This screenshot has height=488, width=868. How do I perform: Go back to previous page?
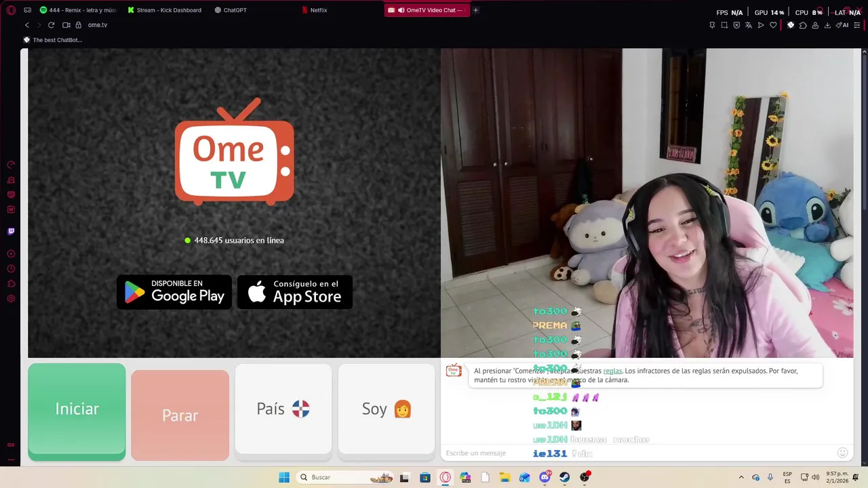coord(27,25)
